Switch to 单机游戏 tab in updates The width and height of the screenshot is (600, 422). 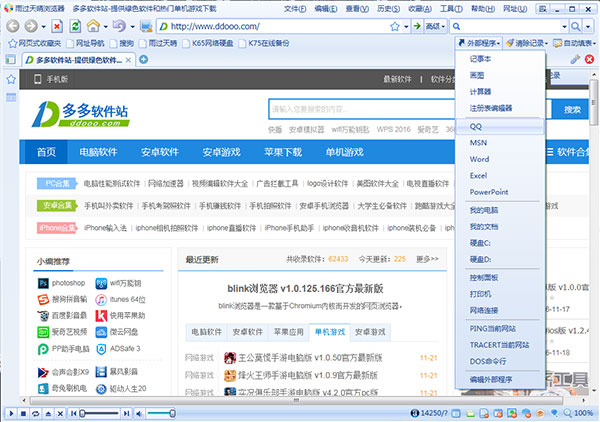[x=330, y=332]
